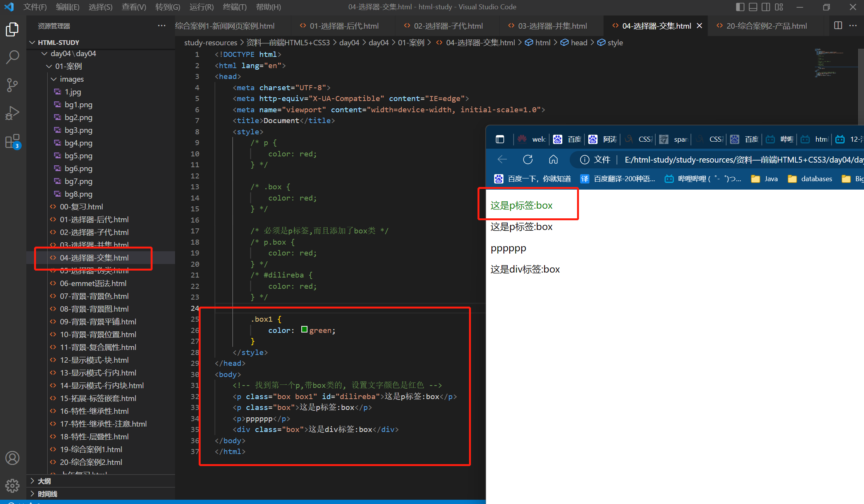Switch to 20-综合案例2-产品.html editor tab
This screenshot has width=864, height=504.
coord(766,26)
